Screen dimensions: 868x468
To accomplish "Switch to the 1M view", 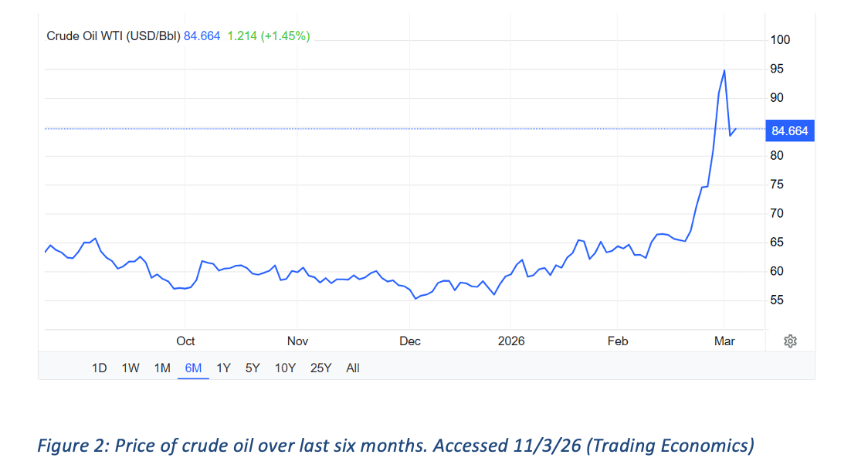I will 162,368.
